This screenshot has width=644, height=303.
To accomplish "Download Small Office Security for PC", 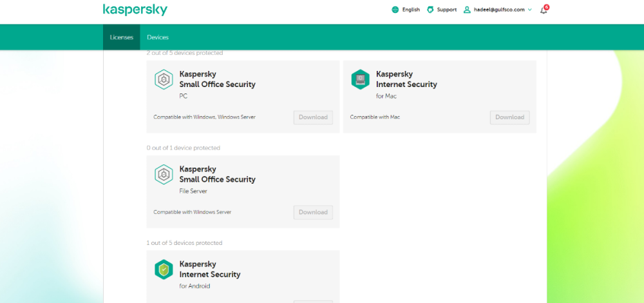I will (x=313, y=117).
